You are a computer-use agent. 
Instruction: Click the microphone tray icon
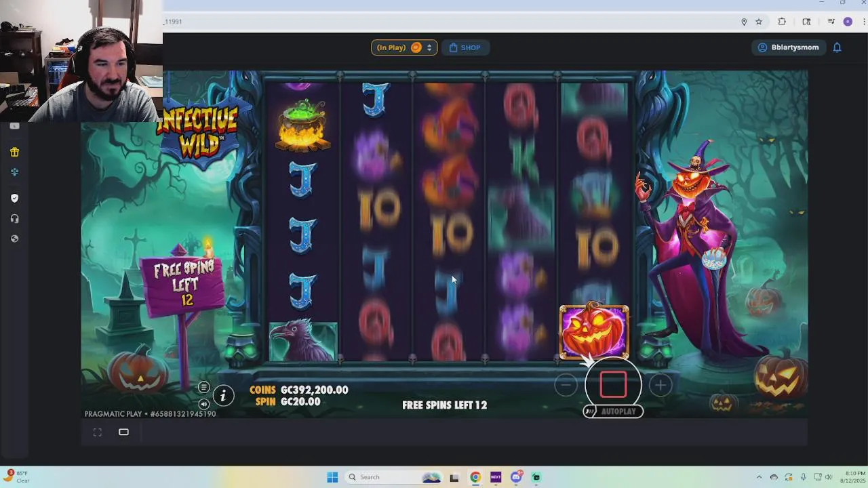point(803,477)
